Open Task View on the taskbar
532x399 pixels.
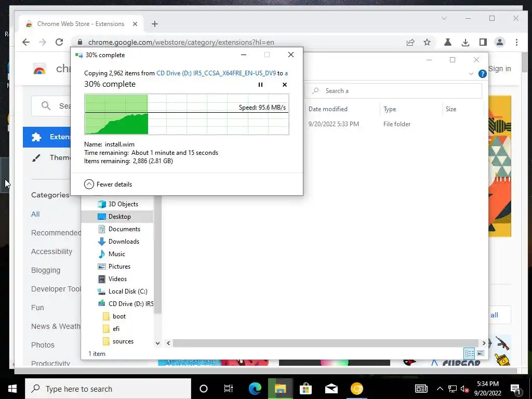pos(229,389)
